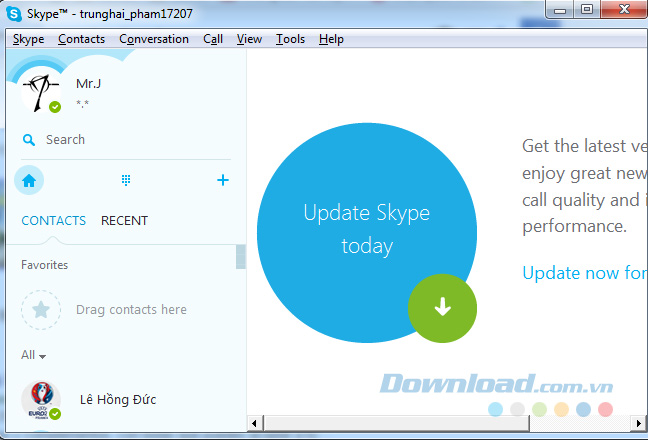Expand the All contacts filter dropdown

tap(33, 355)
